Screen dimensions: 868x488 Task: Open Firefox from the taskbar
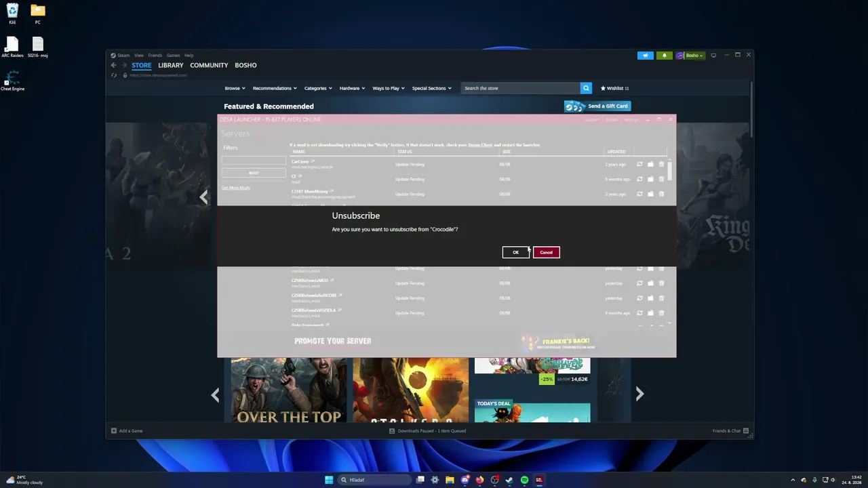pyautogui.click(x=479, y=480)
